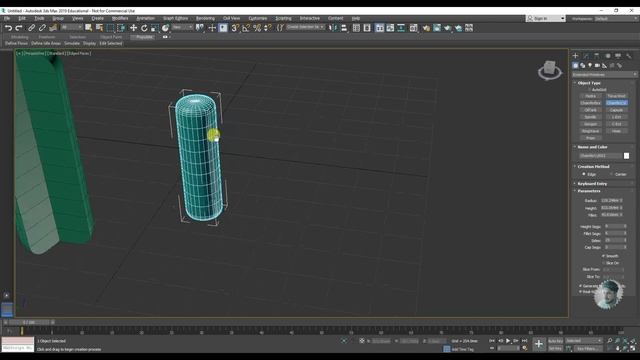Open the Animation menu
Screen dimensions: 640x360
[145, 18]
